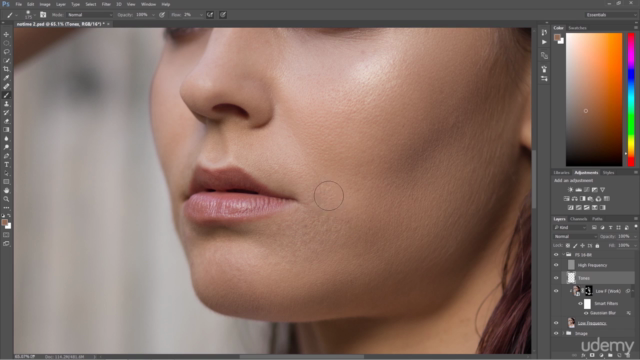
Task: Select the Eraser tool
Action: click(6, 121)
